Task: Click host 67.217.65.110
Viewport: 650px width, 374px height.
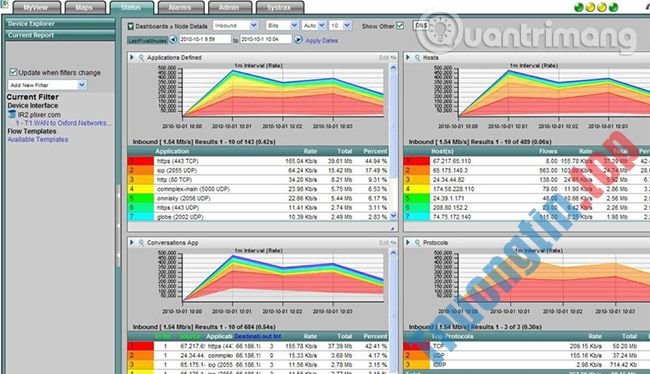Action: tap(452, 161)
